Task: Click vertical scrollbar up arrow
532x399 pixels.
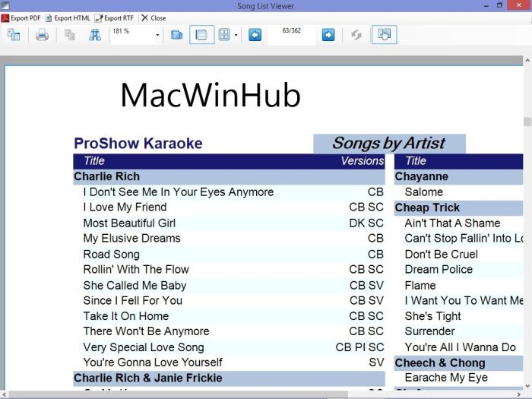Action: pyautogui.click(x=527, y=61)
